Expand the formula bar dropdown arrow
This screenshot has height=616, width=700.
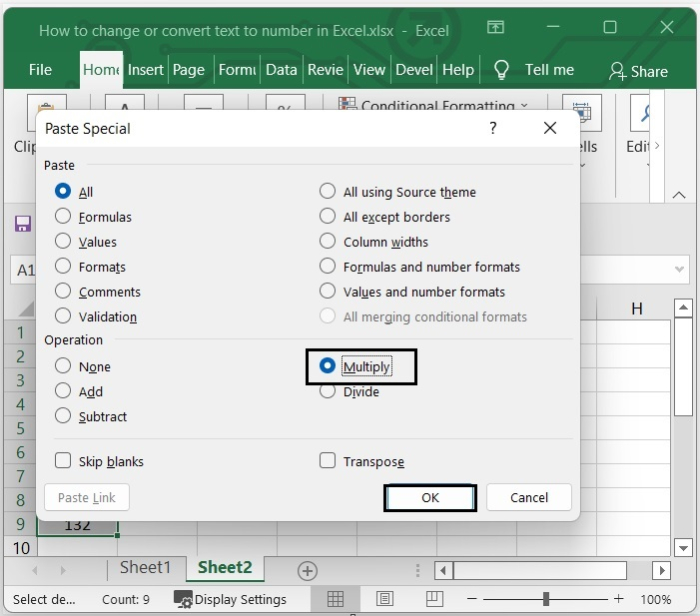pos(680,269)
